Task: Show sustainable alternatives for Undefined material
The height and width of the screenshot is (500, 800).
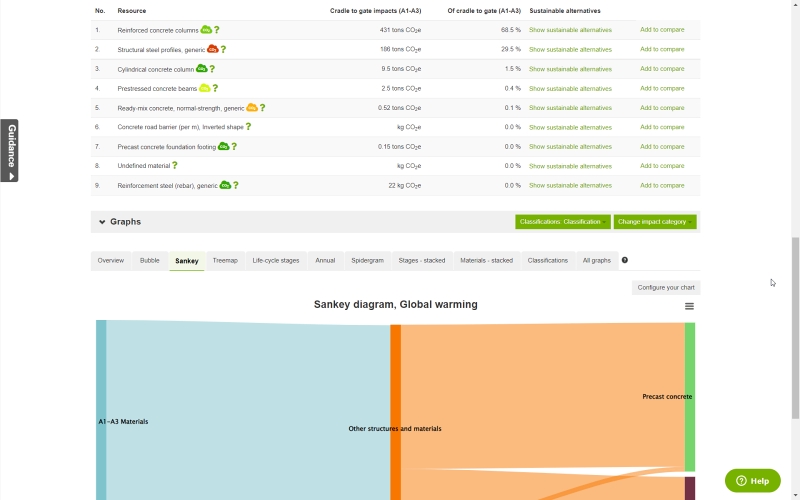Action: [570, 166]
